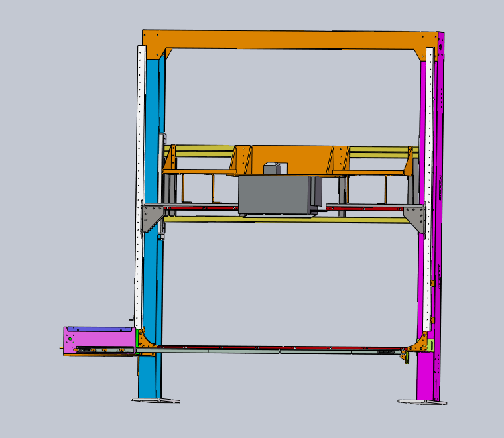Click the red rail left of gray box
This screenshot has height=438, width=504.
click(x=200, y=207)
